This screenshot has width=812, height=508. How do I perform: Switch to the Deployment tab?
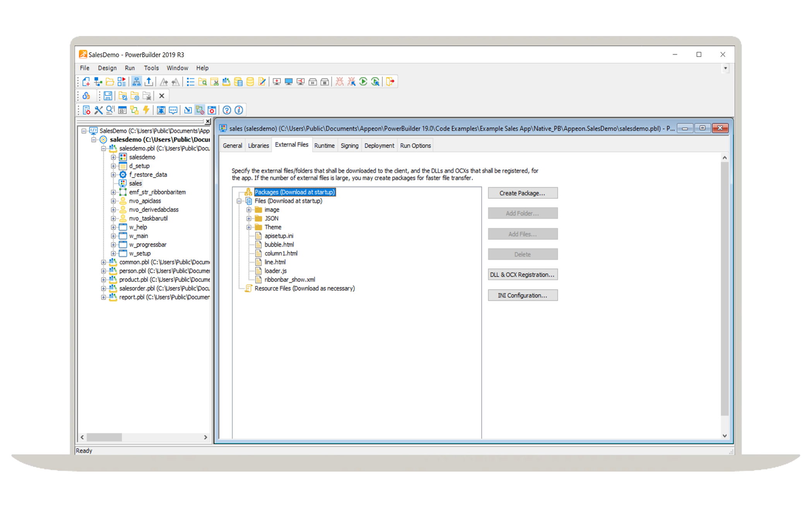coord(379,146)
